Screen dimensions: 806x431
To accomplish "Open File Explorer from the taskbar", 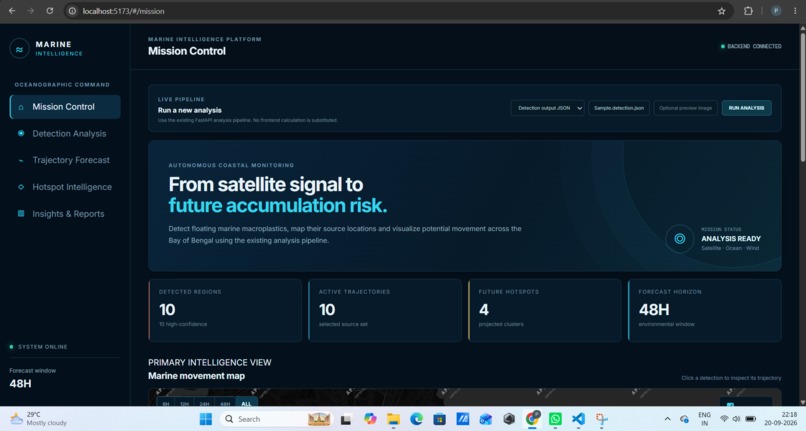I will coord(393,419).
